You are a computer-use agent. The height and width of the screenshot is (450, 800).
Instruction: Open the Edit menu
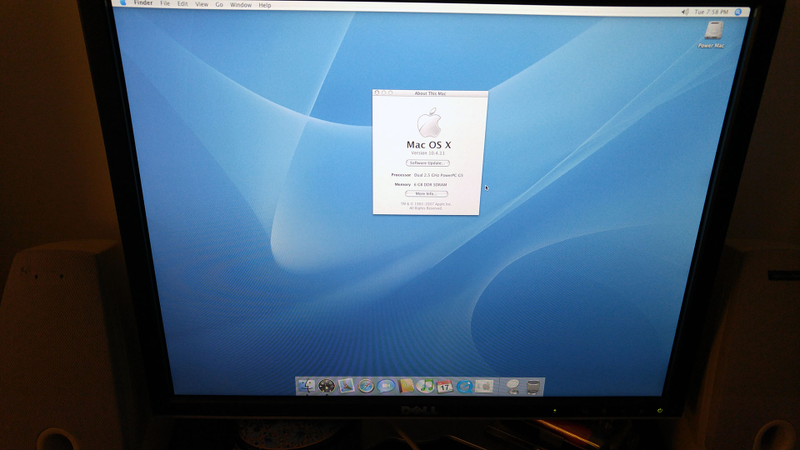[182, 4]
